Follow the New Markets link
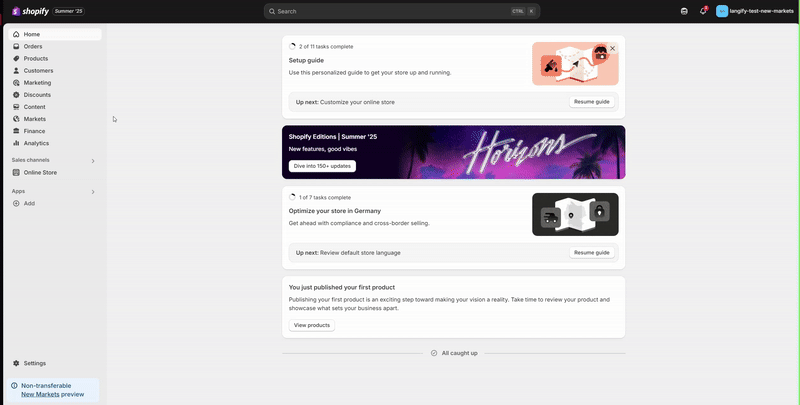This screenshot has height=405, width=800. click(x=40, y=394)
